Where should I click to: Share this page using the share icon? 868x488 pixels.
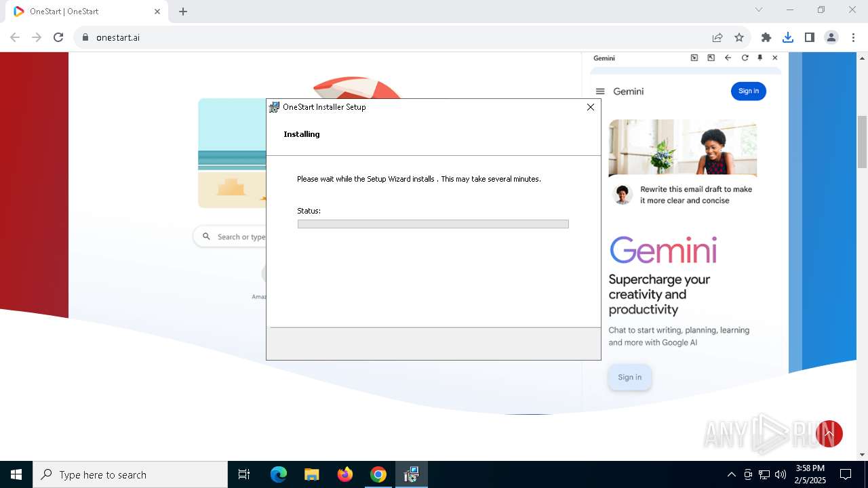pyautogui.click(x=717, y=37)
